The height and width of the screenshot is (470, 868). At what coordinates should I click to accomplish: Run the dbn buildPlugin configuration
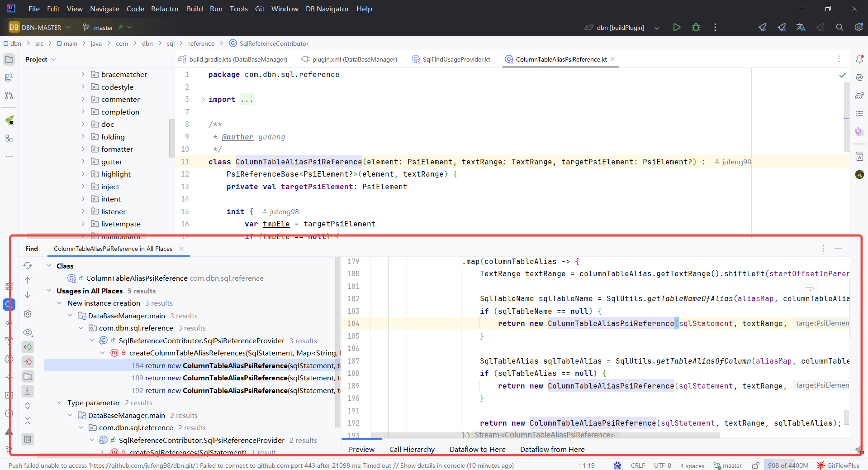click(677, 28)
